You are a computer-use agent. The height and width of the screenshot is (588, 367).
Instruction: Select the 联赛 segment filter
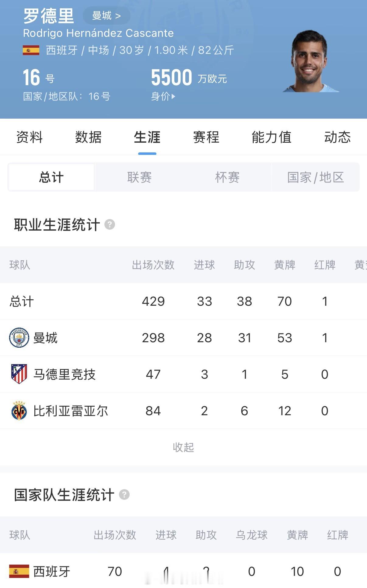(139, 177)
